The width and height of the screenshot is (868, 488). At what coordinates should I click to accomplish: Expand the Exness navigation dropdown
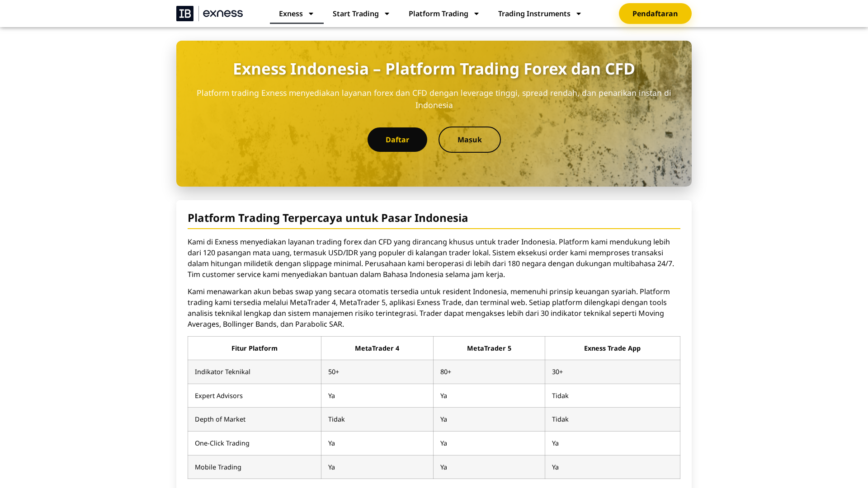point(311,14)
